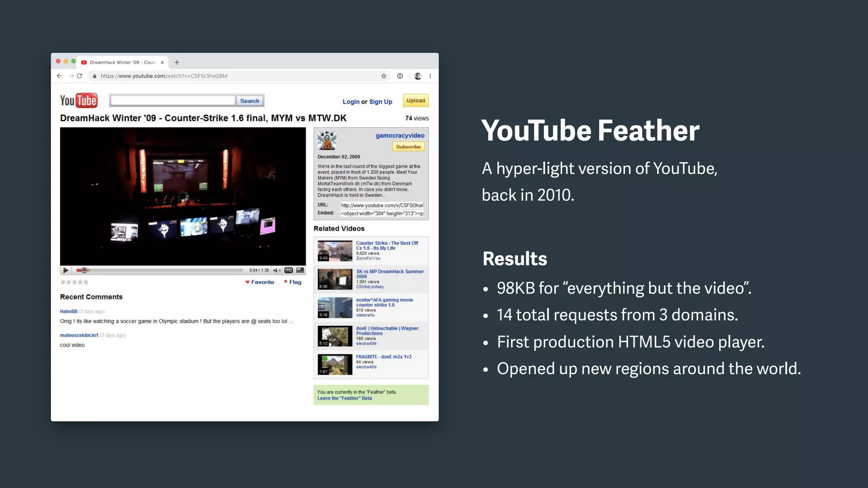868x488 pixels.
Task: Go back with browser arrow
Action: (59, 76)
